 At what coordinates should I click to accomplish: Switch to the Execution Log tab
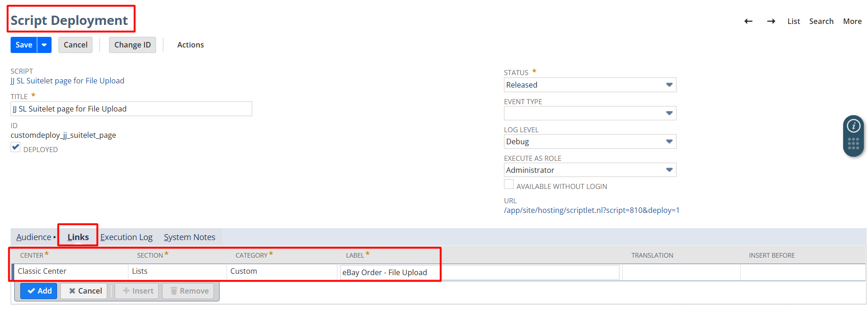126,237
